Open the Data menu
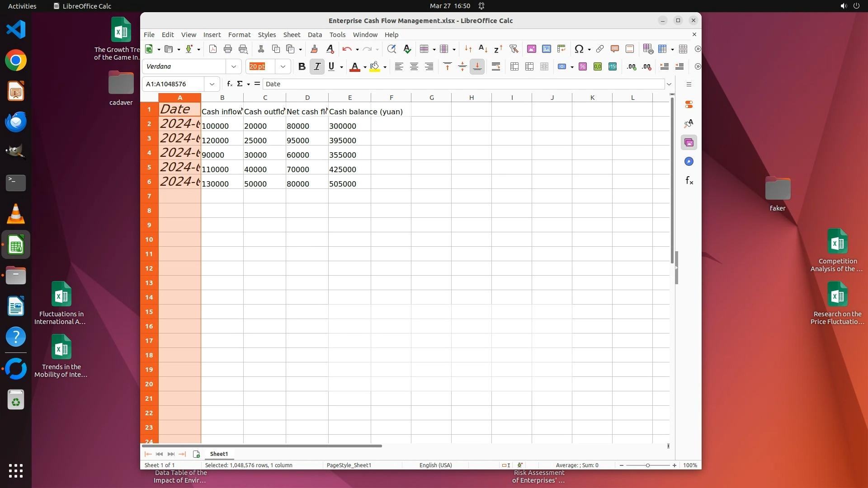Viewport: 868px width, 488px height. (315, 35)
